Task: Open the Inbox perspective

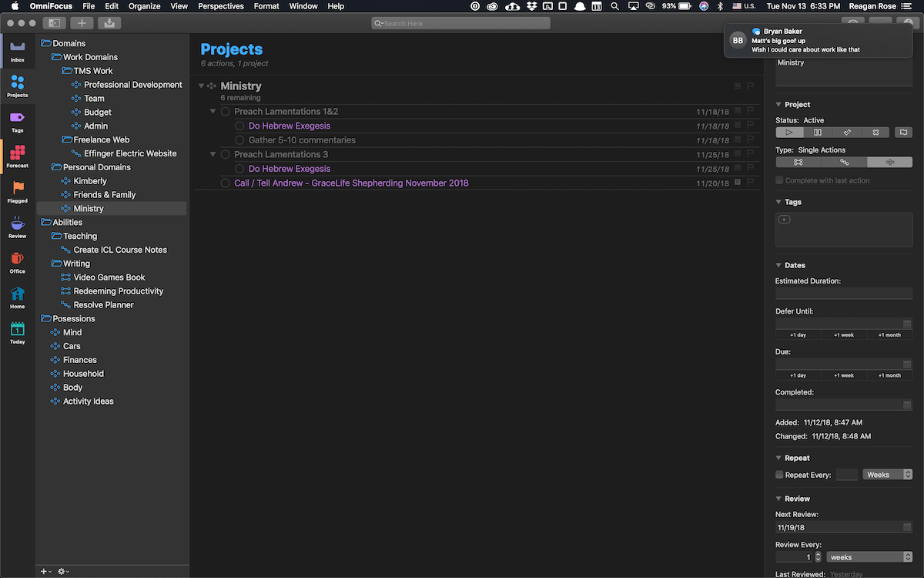Action: [x=18, y=51]
